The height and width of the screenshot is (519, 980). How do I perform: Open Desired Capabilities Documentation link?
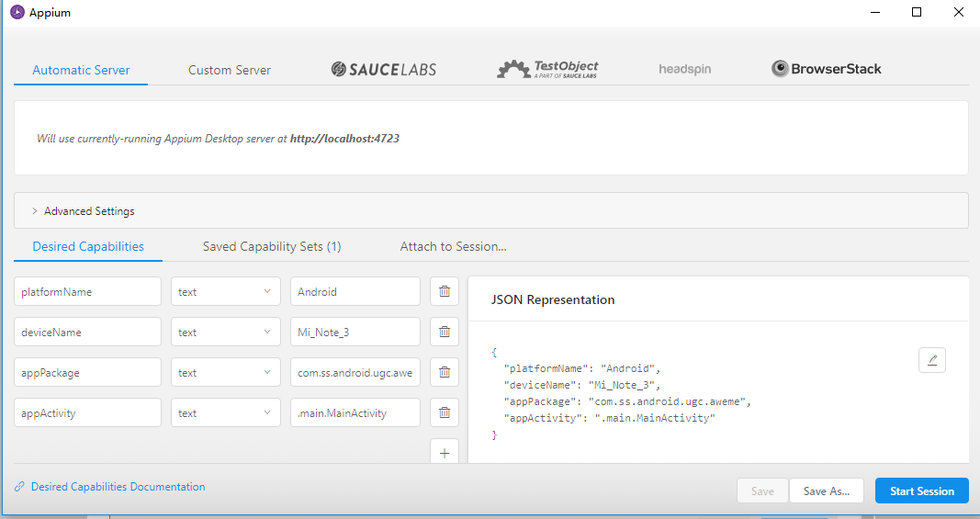click(x=118, y=487)
